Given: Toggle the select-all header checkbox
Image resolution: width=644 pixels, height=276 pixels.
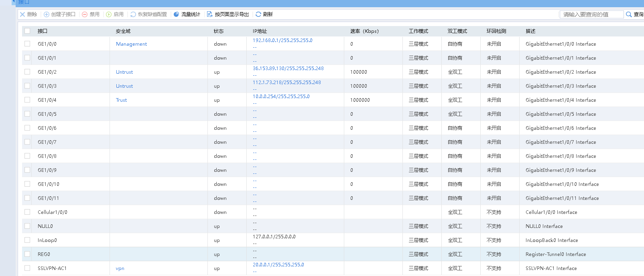Looking at the screenshot, I should pos(27,31).
